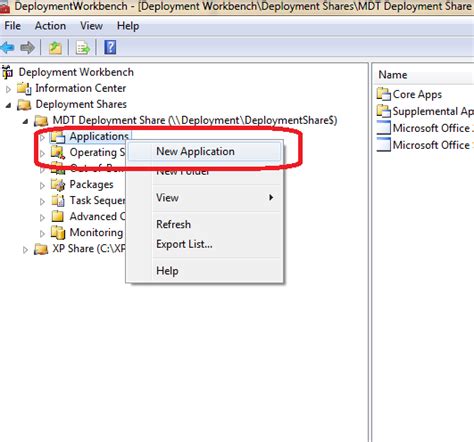The image size is (474, 442).
Task: Expand the Applications node arrow
Action: pos(42,137)
